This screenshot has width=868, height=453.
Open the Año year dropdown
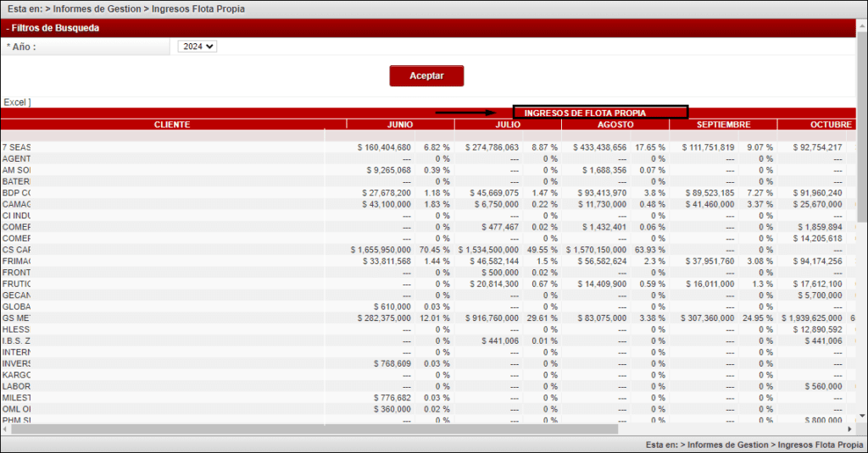(198, 47)
